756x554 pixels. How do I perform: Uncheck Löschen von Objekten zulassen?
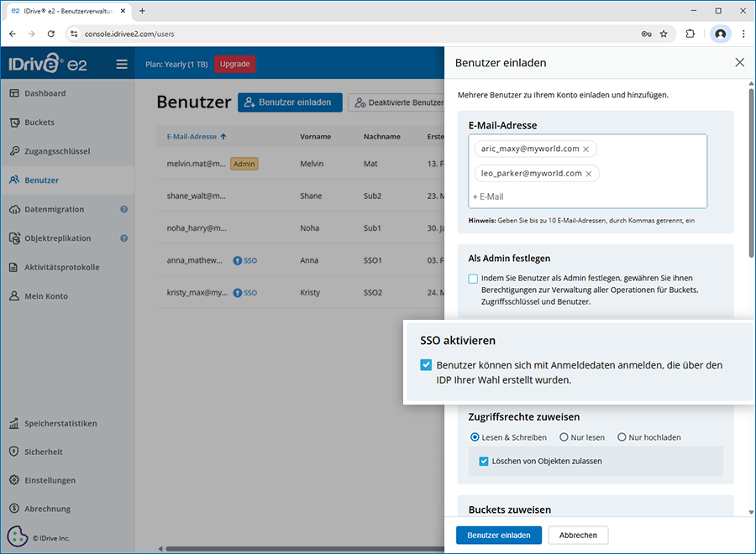click(484, 461)
